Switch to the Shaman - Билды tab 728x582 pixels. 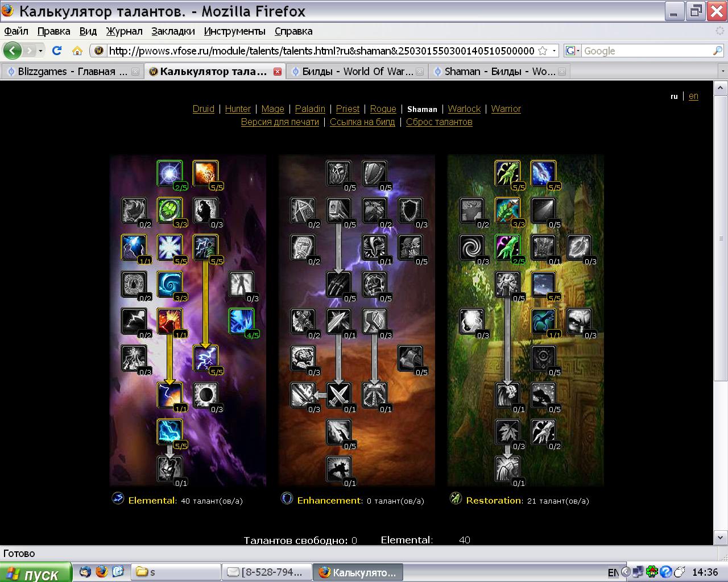pos(499,72)
